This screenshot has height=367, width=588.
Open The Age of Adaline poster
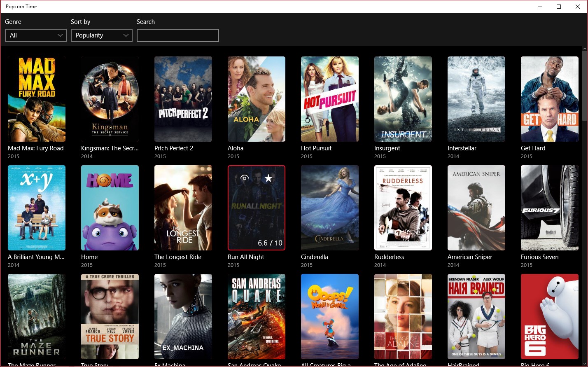click(403, 317)
